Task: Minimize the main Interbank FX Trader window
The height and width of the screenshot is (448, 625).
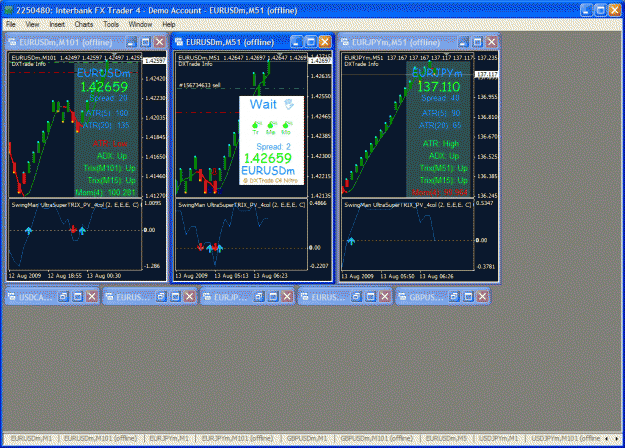Action: coord(586,10)
